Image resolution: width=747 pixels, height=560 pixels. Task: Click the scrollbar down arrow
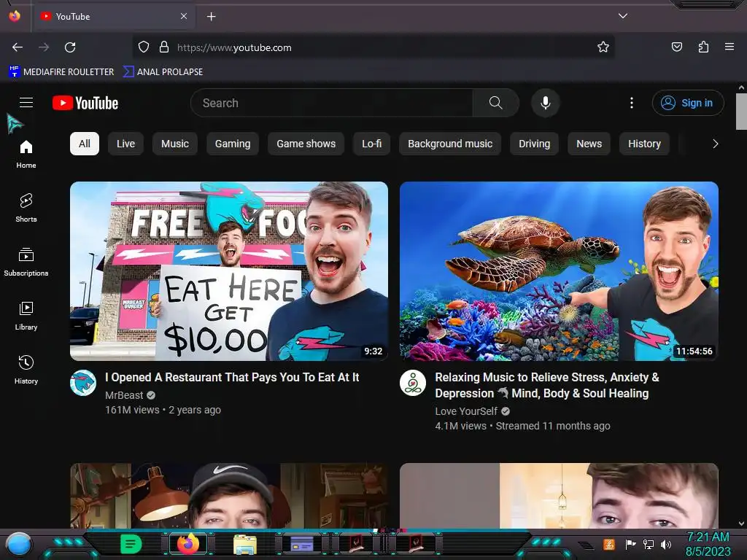click(x=741, y=524)
